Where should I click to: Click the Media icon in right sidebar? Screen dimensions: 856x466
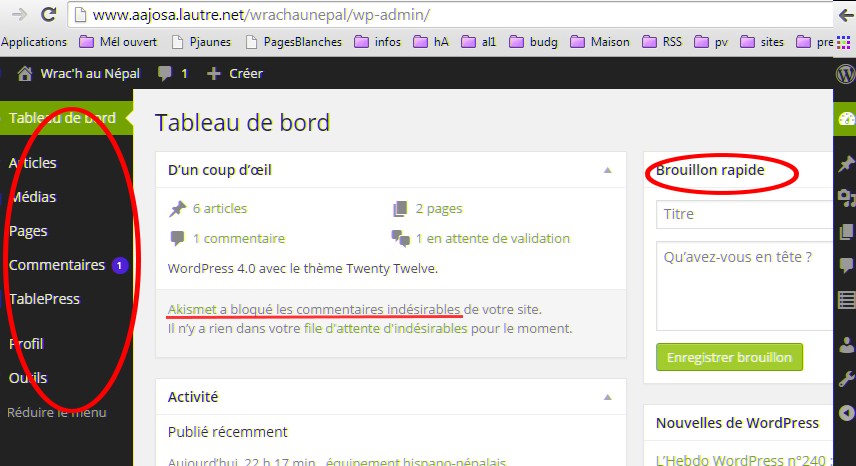846,198
